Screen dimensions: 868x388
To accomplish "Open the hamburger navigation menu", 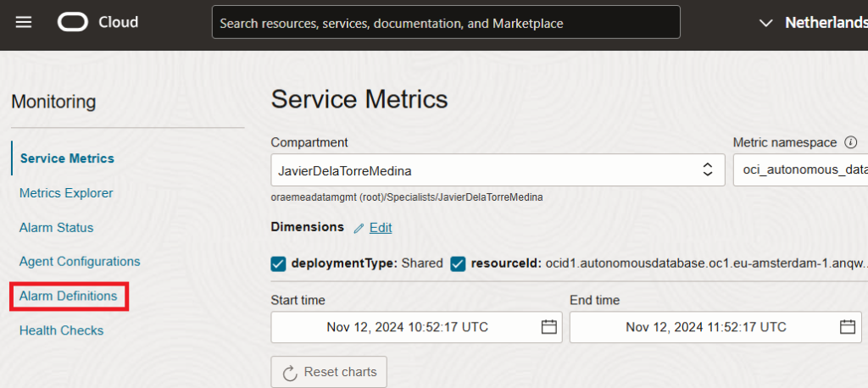I will [24, 22].
